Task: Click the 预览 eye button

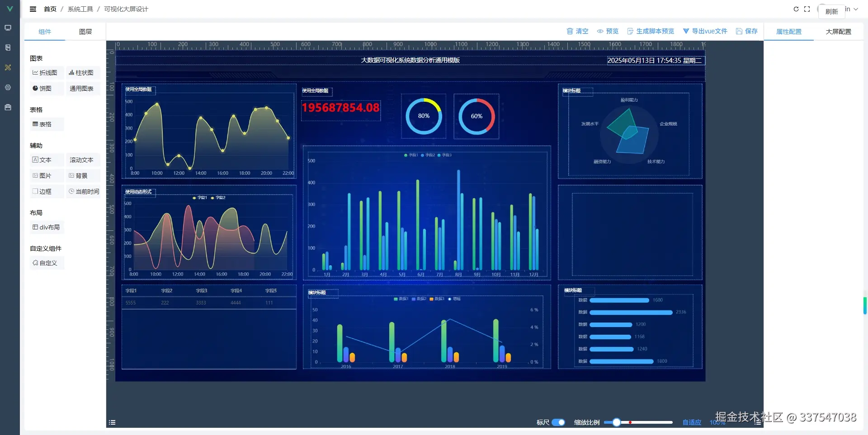Action: pyautogui.click(x=608, y=31)
